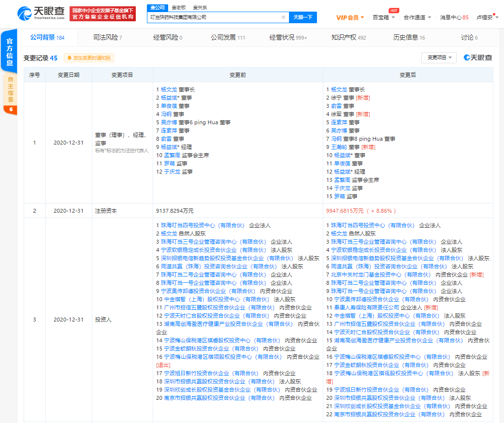The height and width of the screenshot is (423, 504).
Task: Clear the search box with the X icon
Action: tap(283, 17)
